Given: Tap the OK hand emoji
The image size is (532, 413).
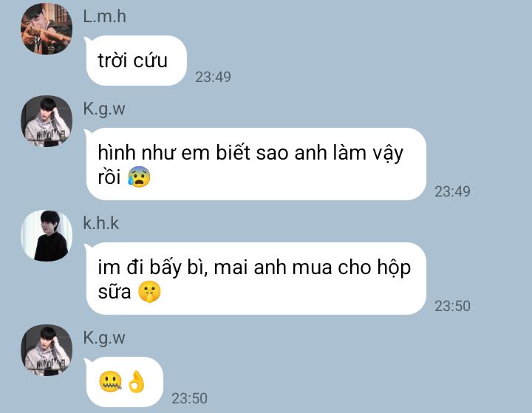Looking at the screenshot, I should tap(137, 382).
